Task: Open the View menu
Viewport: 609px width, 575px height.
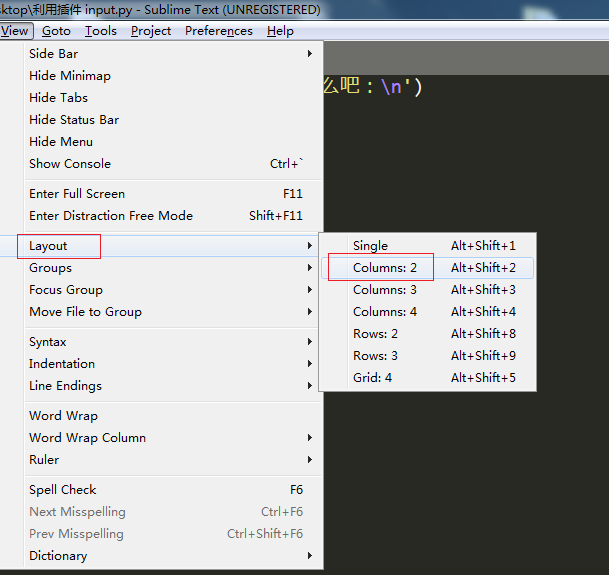Action: (16, 31)
